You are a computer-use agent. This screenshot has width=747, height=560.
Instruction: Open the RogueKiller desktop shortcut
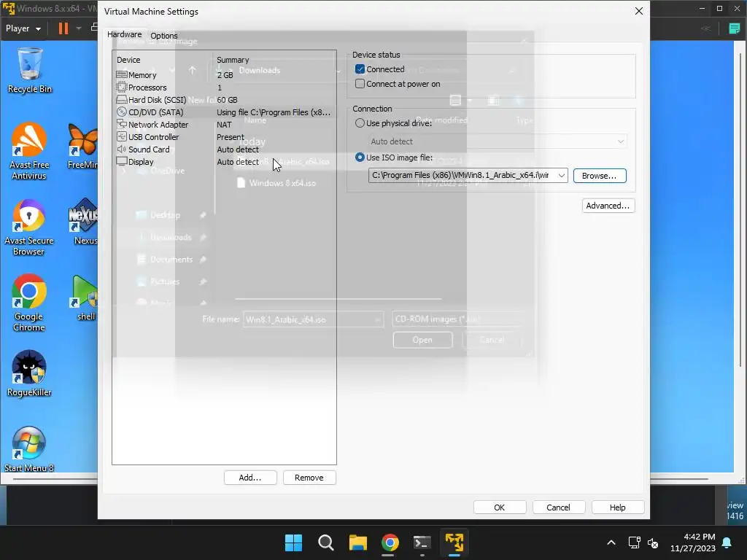(29, 374)
